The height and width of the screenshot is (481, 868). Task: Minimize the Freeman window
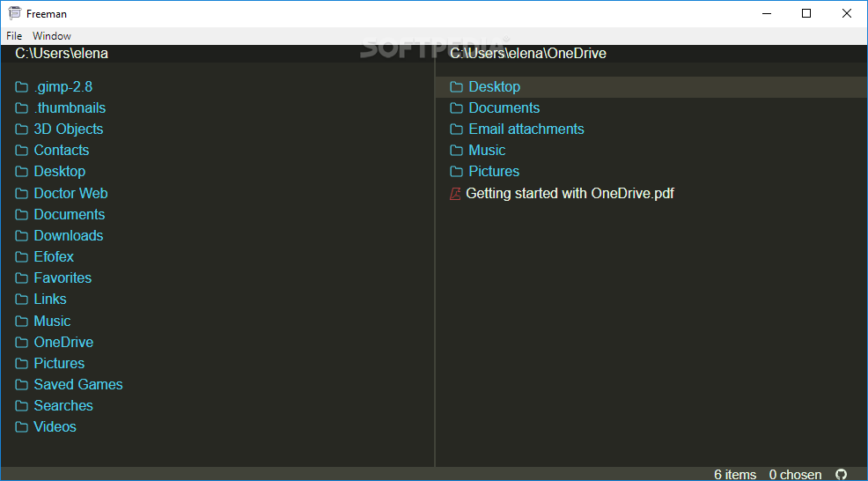click(767, 13)
